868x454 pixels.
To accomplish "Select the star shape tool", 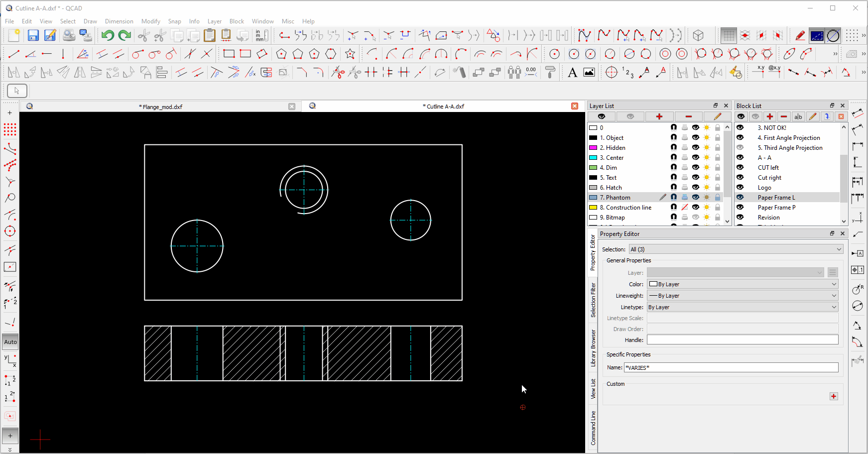I will pyautogui.click(x=350, y=54).
